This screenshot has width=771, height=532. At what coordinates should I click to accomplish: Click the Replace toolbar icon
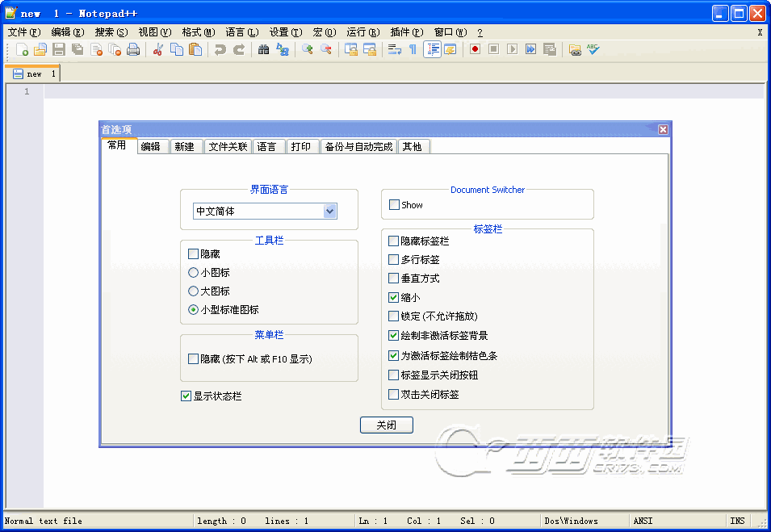[283, 49]
